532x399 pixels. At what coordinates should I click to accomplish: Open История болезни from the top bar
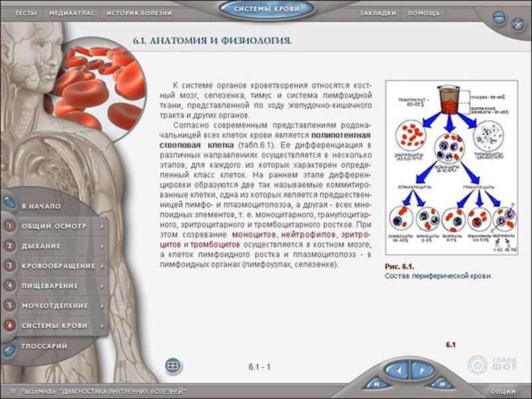pos(140,13)
